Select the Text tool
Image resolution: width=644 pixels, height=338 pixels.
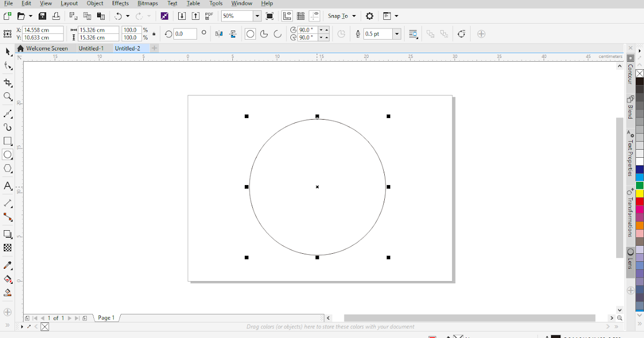click(x=8, y=186)
